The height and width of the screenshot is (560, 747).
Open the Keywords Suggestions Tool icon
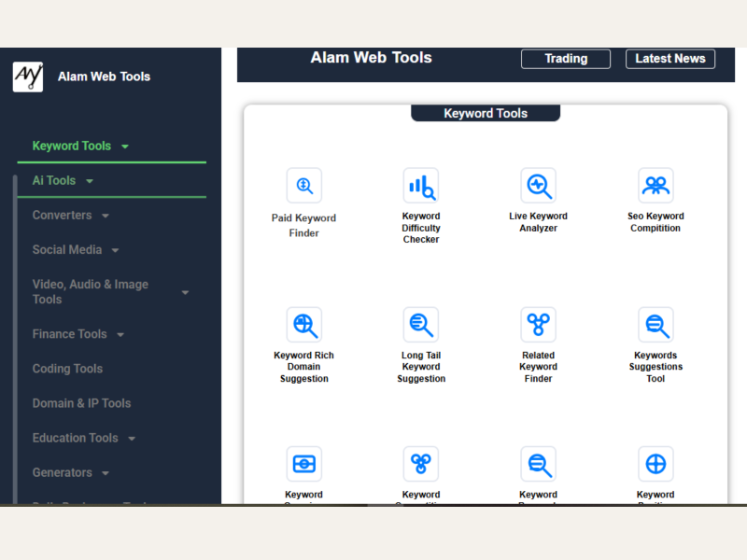click(x=655, y=325)
